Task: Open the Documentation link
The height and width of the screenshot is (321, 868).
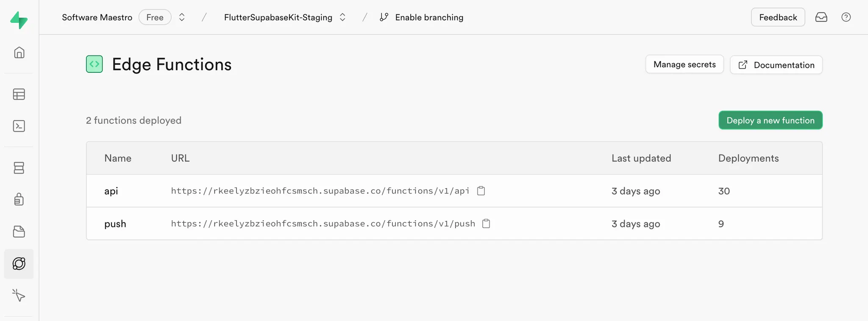Action: click(x=776, y=65)
